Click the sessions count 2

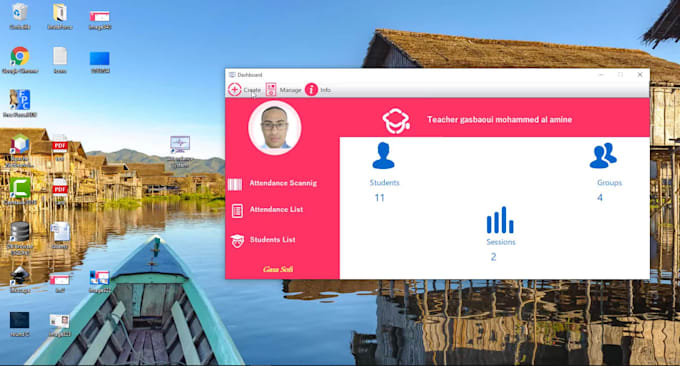pyautogui.click(x=494, y=257)
